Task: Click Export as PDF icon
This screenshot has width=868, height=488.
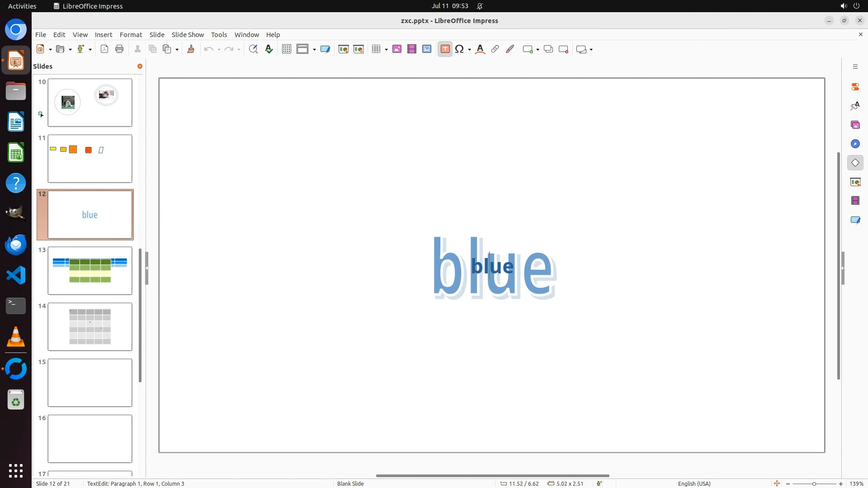Action: coord(104,49)
